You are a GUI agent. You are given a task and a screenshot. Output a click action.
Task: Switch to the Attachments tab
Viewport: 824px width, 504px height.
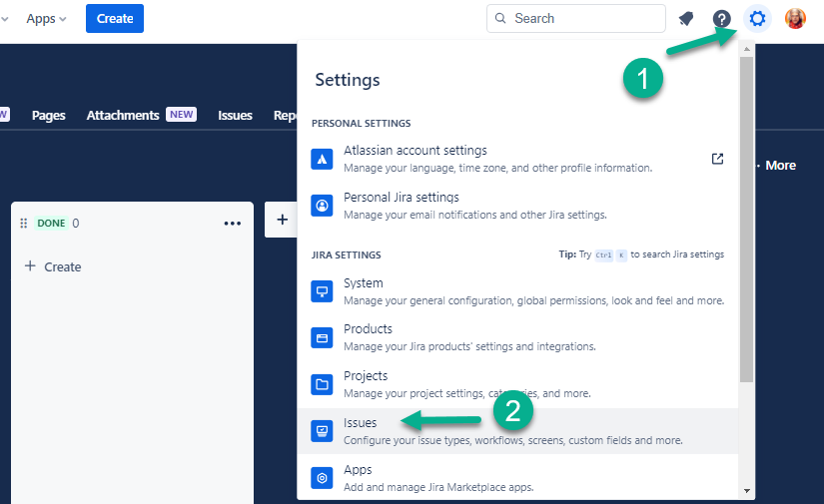click(x=123, y=115)
